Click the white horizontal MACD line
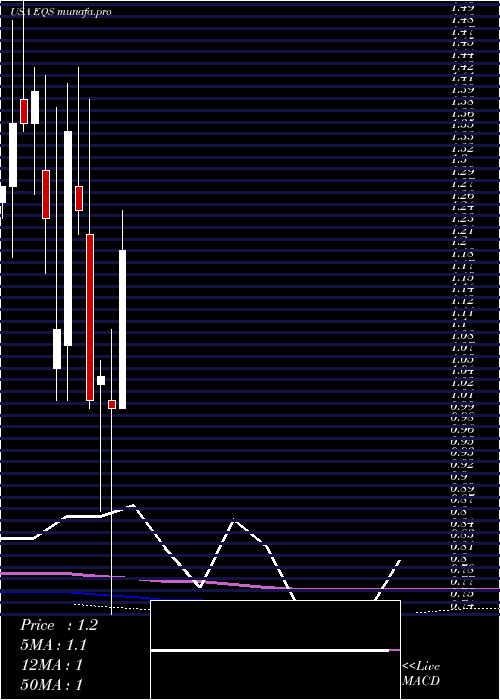This screenshot has height=700, width=500. (270, 650)
